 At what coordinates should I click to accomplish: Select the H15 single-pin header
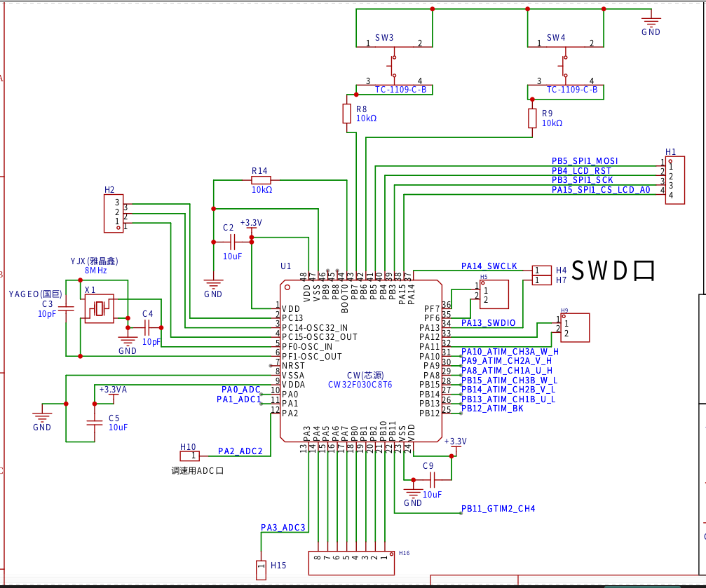261,570
